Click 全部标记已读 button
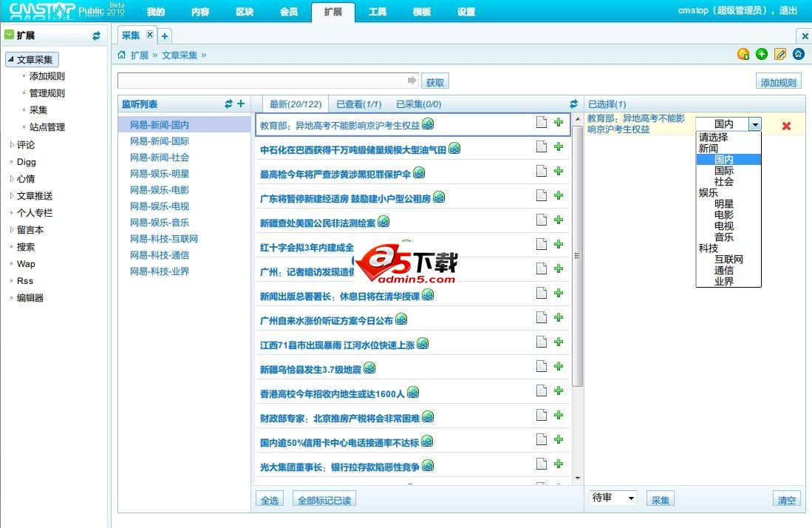 pos(324,500)
